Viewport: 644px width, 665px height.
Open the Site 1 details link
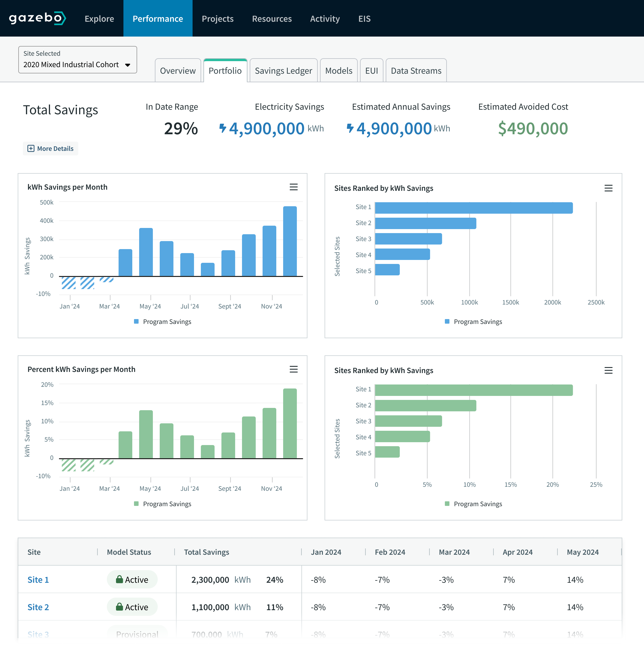(x=38, y=580)
